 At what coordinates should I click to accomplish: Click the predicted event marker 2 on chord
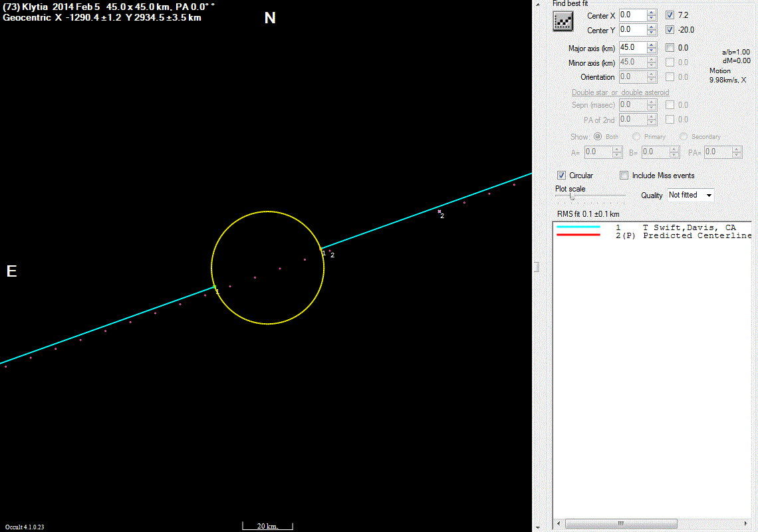coord(440,211)
